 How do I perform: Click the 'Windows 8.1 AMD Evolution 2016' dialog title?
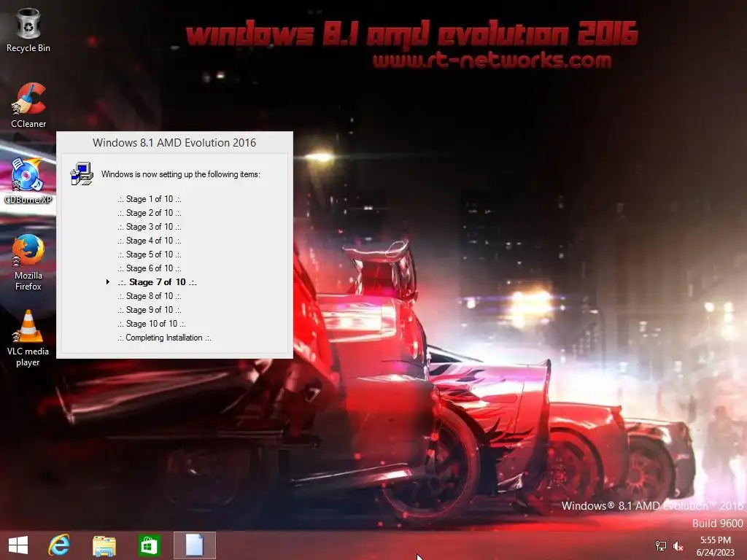pyautogui.click(x=174, y=142)
